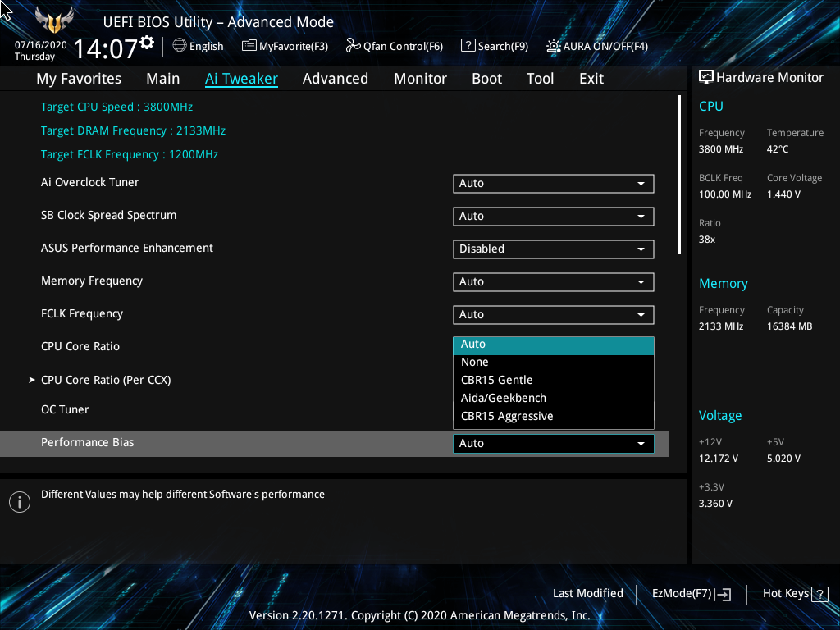
Task: Click the Memory Frequency label
Action: [92, 281]
